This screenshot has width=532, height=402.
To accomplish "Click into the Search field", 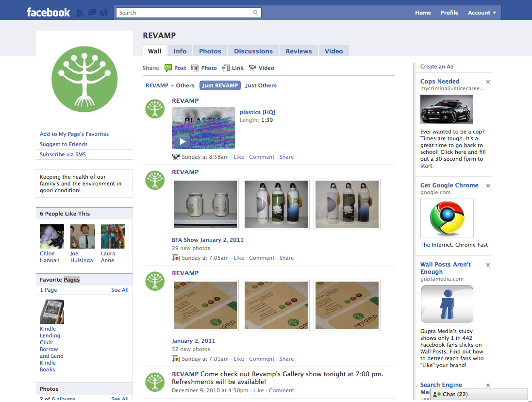I will tap(183, 13).
